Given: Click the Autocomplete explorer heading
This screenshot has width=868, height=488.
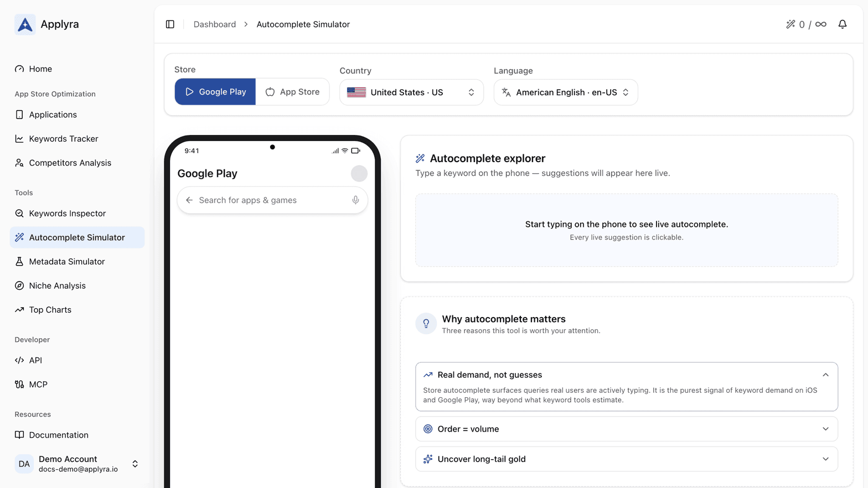Looking at the screenshot, I should 487,159.
